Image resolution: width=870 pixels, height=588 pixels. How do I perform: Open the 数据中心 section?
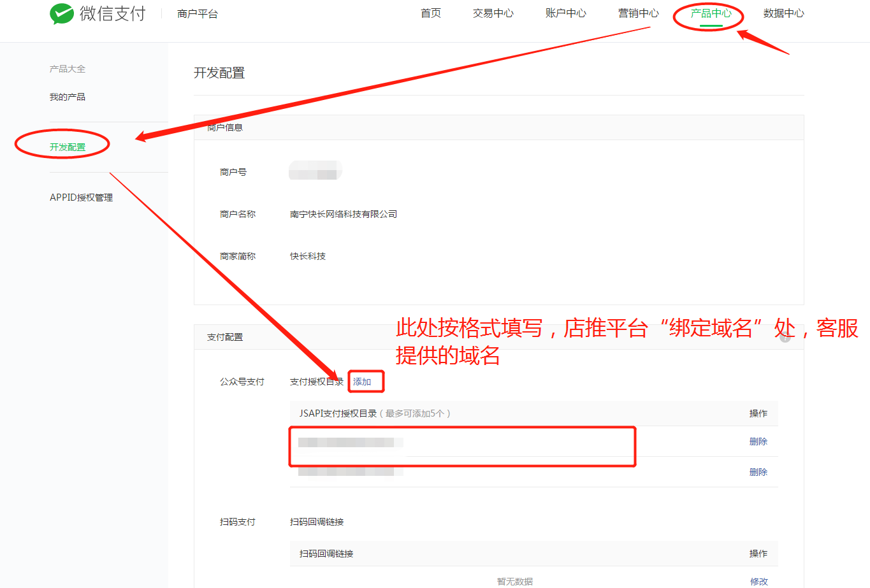783,13
